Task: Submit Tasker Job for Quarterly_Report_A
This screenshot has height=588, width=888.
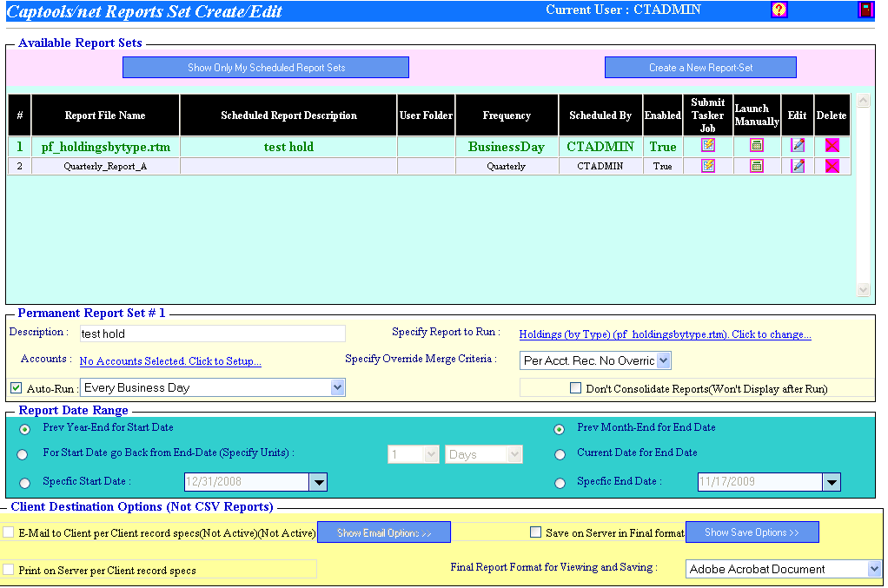Action: pyautogui.click(x=707, y=165)
